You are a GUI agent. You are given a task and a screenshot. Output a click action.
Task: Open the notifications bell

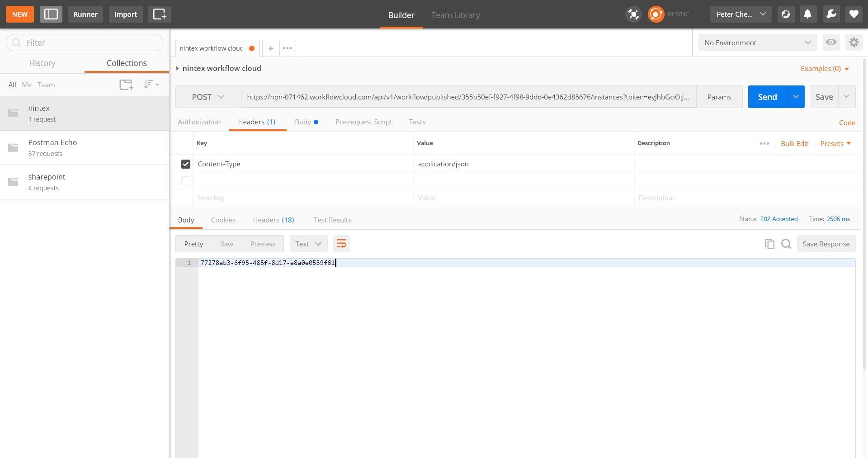tap(807, 14)
